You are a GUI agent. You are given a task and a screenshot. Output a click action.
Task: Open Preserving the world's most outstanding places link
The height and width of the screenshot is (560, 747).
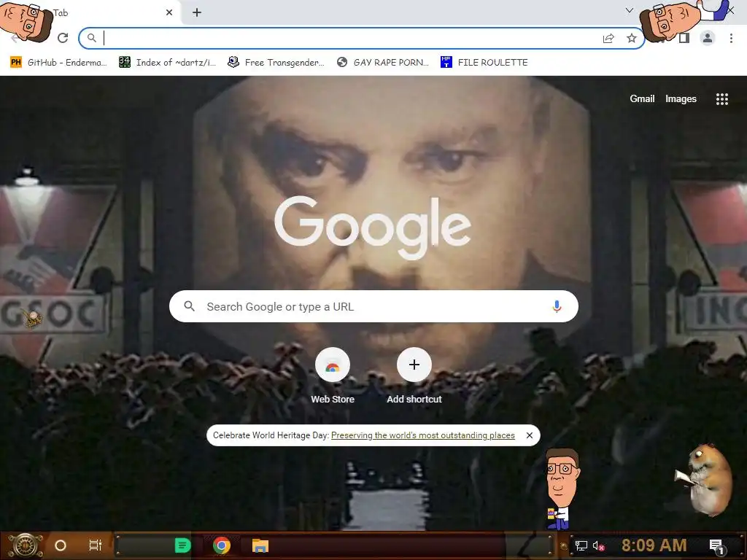(423, 435)
